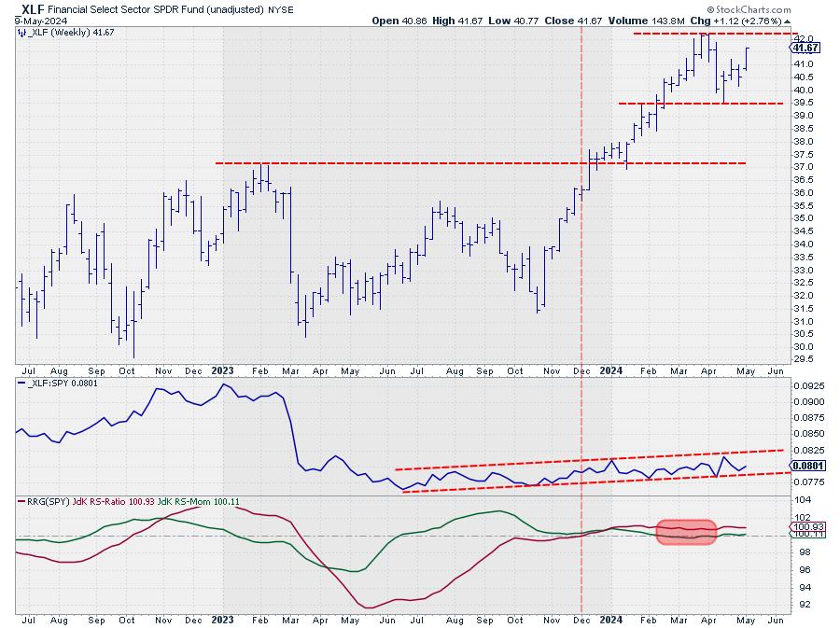Click the 2023 year label under the price panel
The image size is (840, 628).
(222, 370)
